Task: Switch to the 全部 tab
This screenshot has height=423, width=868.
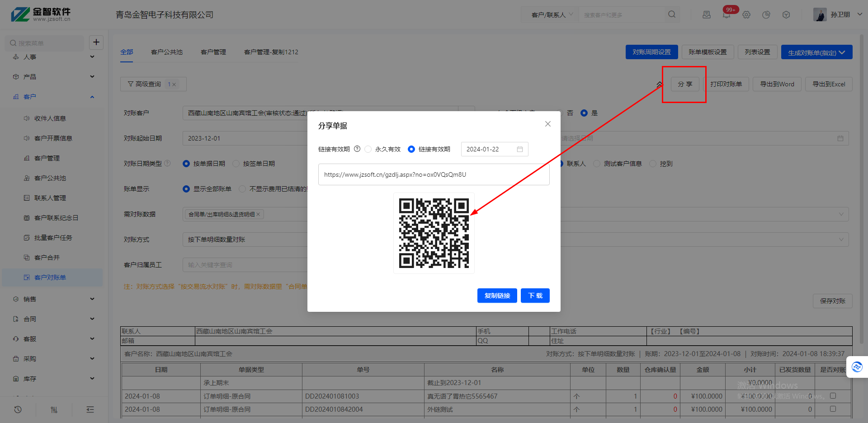Action: point(127,52)
